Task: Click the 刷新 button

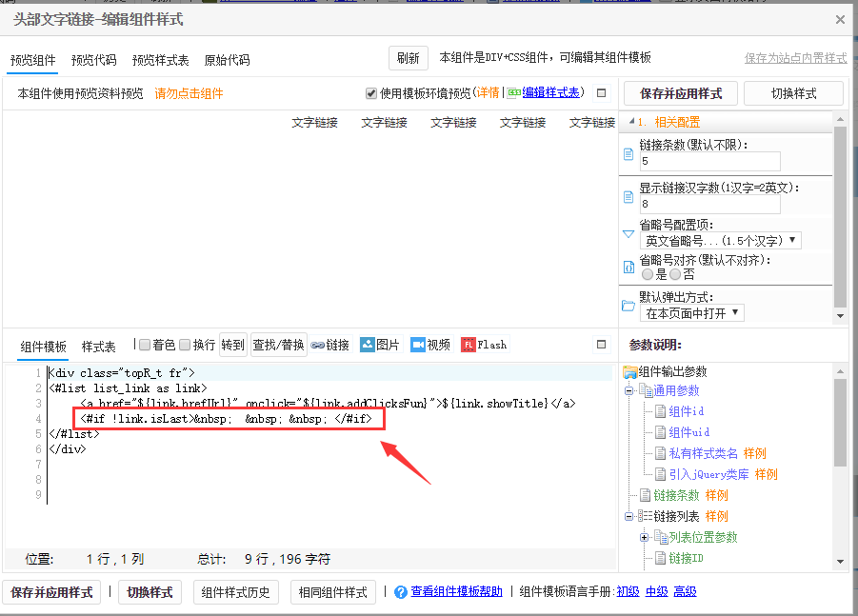Action: coord(409,58)
